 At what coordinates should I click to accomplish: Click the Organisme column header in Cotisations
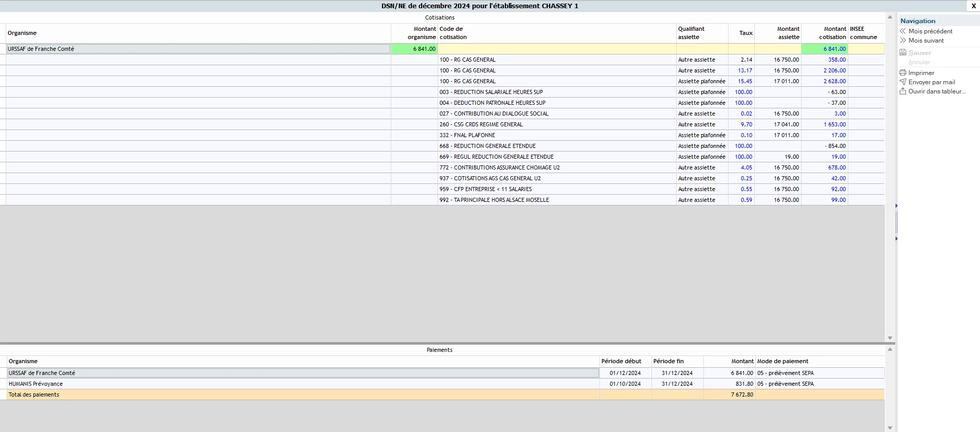point(198,33)
